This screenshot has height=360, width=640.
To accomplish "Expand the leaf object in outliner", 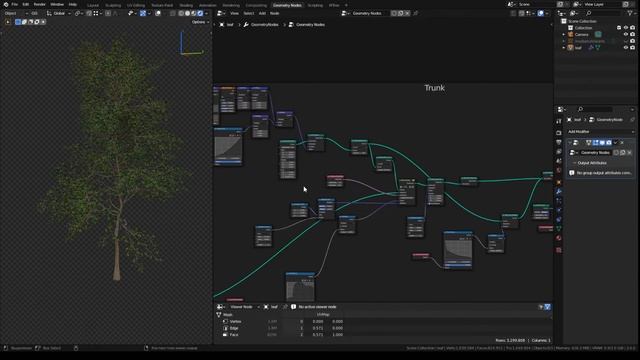I will tap(564, 48).
